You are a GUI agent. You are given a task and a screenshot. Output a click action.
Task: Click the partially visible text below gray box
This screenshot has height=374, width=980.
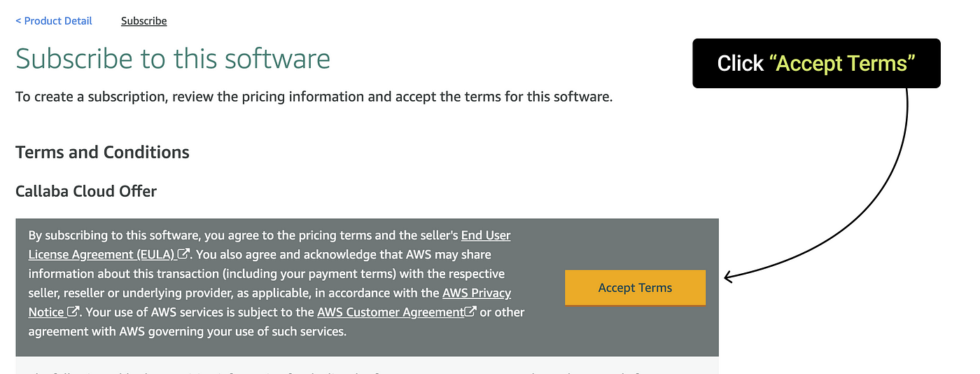tap(367, 371)
